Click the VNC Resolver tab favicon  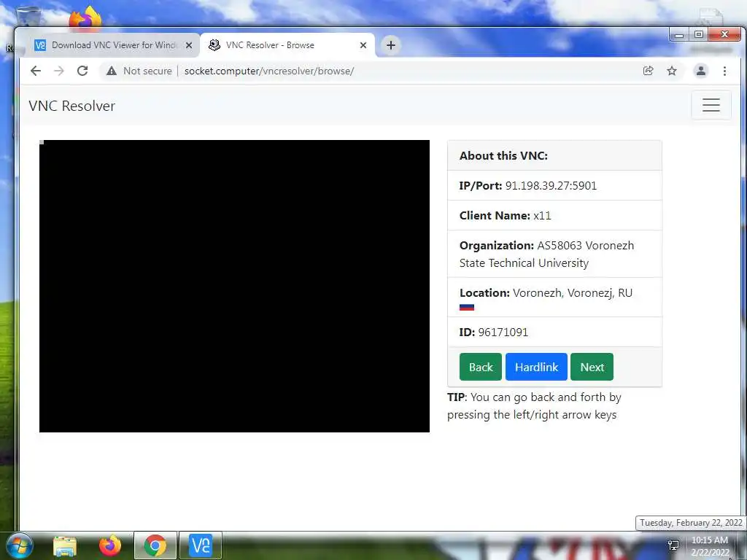click(x=214, y=44)
